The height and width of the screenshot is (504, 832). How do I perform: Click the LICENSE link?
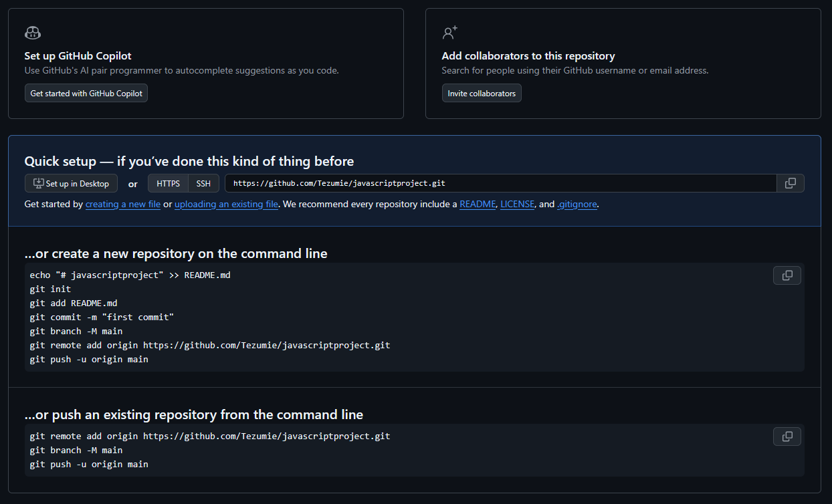pos(517,204)
